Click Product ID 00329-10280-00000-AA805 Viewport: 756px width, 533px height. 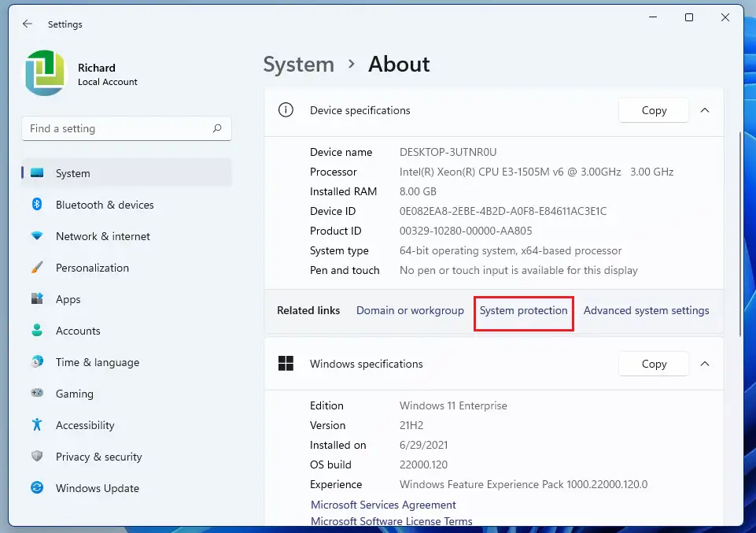466,231
